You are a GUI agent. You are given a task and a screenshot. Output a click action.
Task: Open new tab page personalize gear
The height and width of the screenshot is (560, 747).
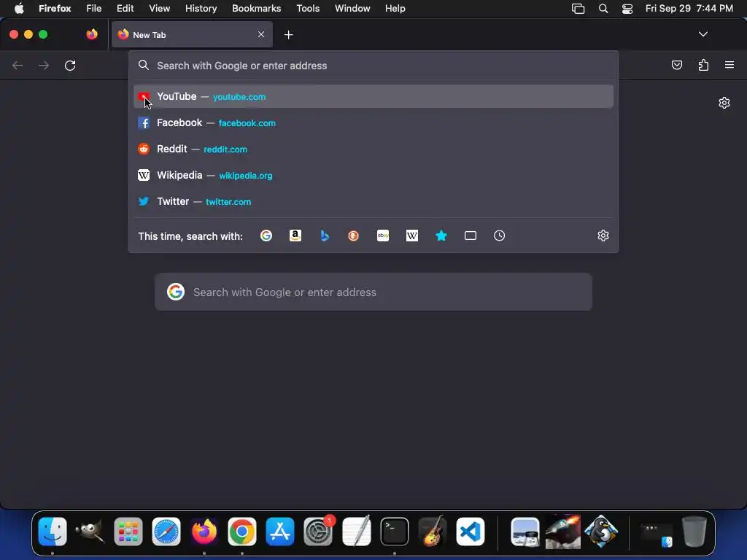pos(724,103)
